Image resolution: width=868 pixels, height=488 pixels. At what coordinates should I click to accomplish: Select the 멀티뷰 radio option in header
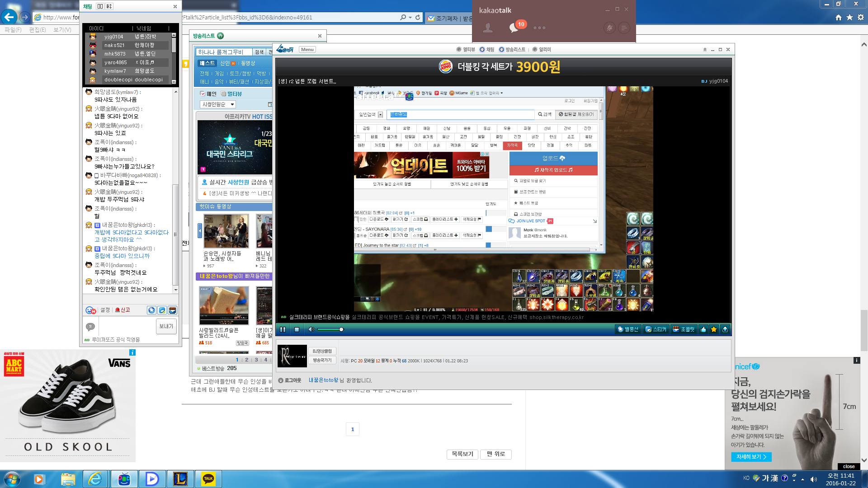coord(459,50)
